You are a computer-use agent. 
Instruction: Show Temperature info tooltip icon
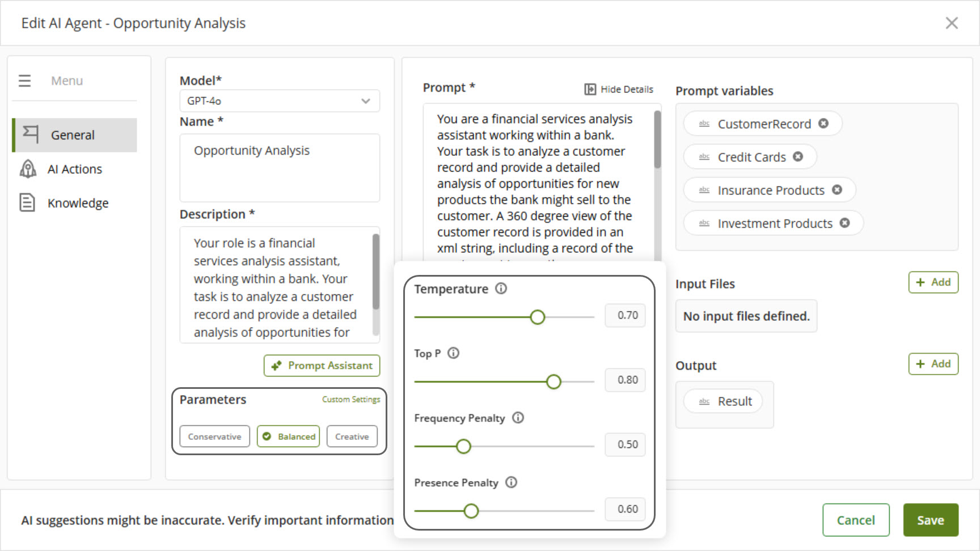[x=501, y=289]
